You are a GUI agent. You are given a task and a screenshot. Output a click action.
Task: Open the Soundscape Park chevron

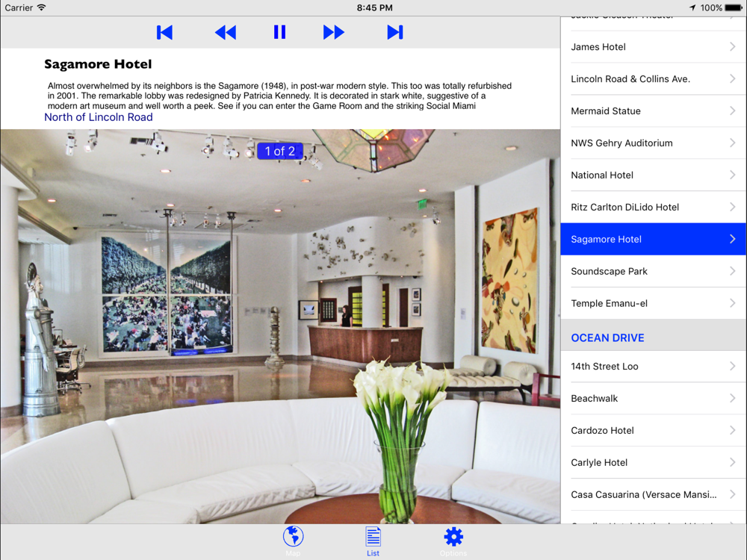[x=732, y=272]
